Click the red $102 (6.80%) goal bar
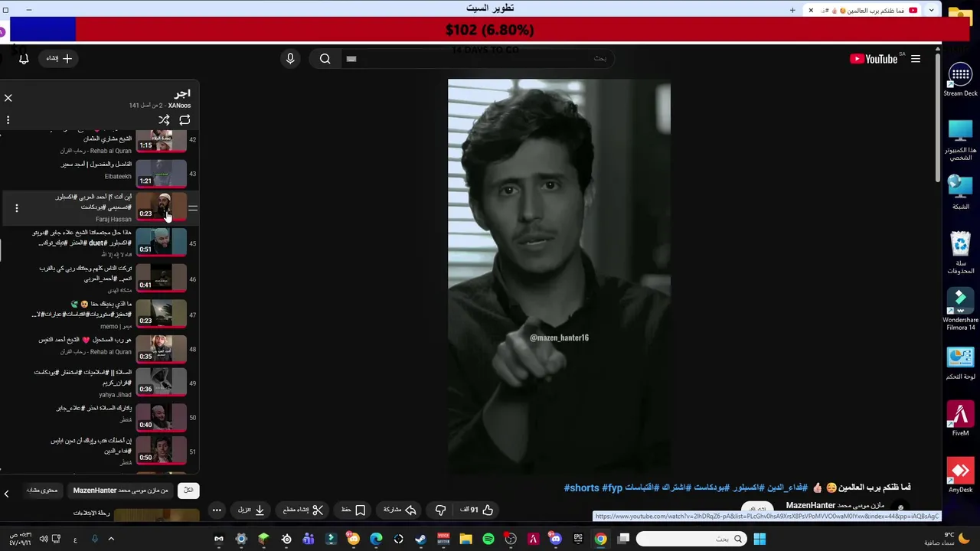980x551 pixels. point(490,30)
